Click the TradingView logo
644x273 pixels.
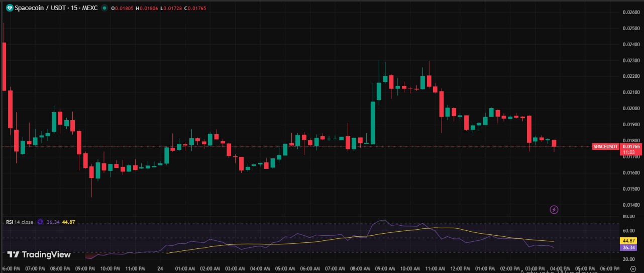[39, 254]
